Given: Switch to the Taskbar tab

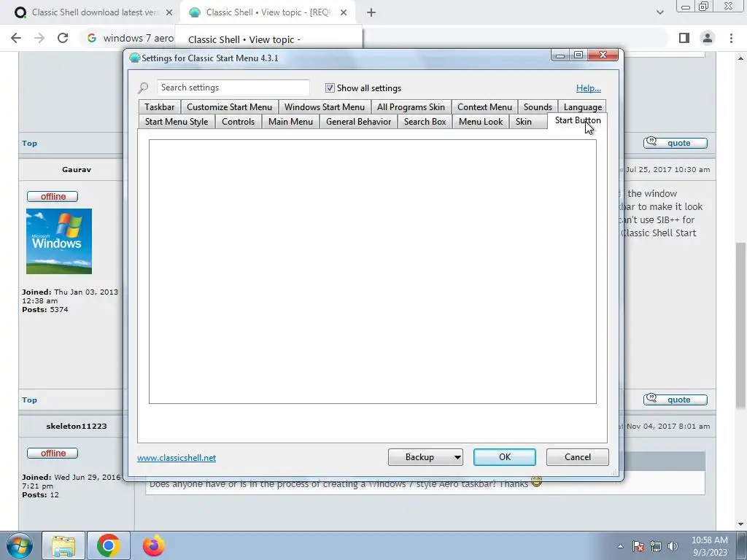Looking at the screenshot, I should (x=160, y=107).
